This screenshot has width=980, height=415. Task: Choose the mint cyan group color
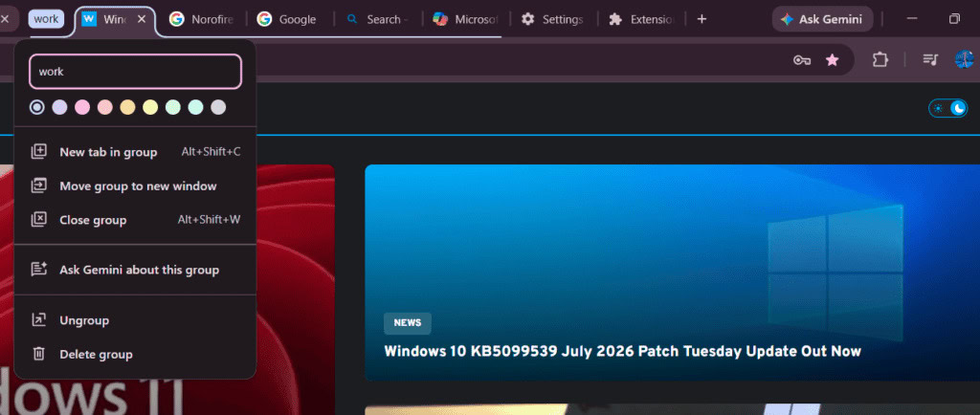coord(195,107)
